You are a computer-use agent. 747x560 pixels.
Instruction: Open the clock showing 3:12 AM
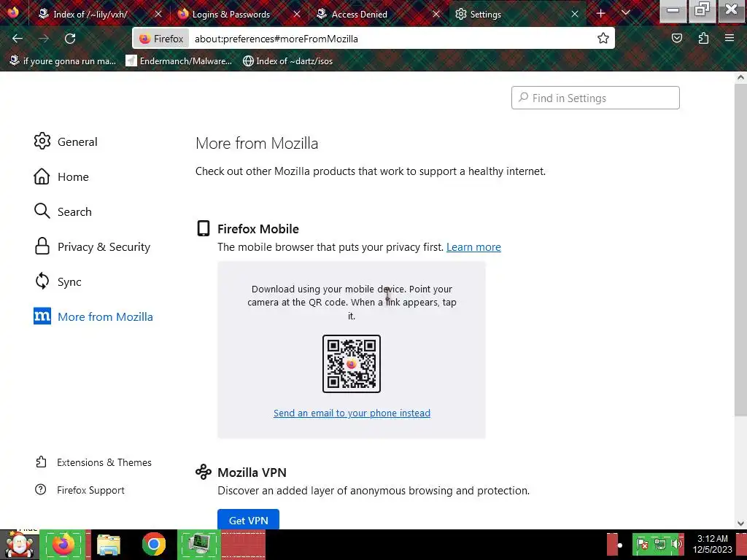[x=713, y=544]
